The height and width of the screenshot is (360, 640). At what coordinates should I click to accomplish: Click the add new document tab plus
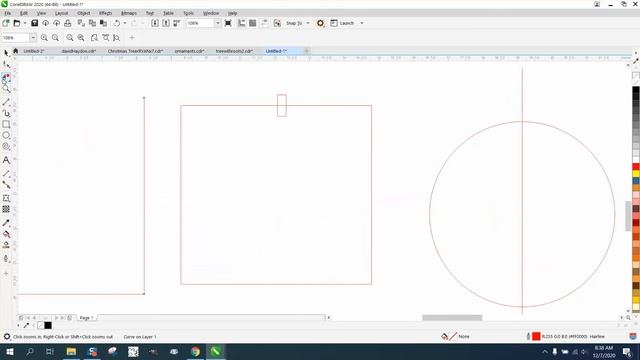(307, 51)
